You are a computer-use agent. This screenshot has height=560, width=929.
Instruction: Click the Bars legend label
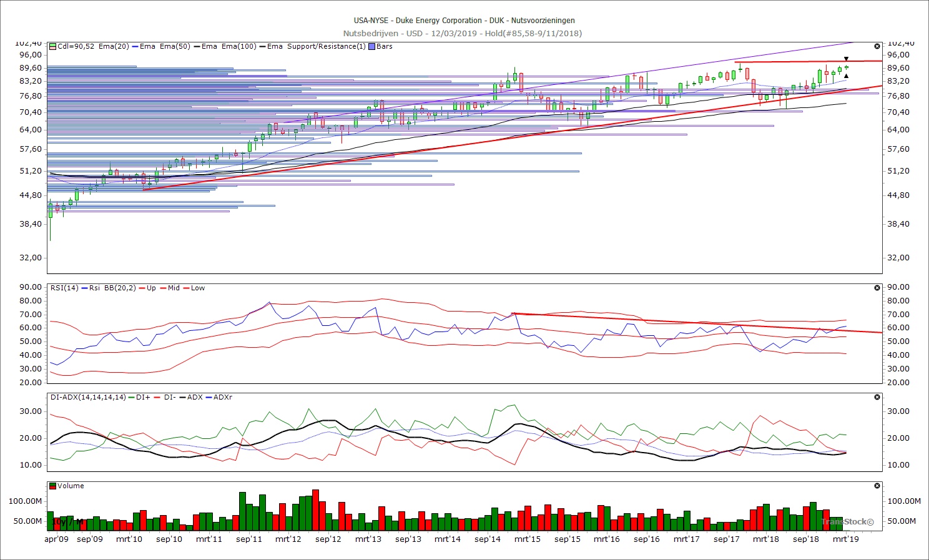(x=385, y=46)
